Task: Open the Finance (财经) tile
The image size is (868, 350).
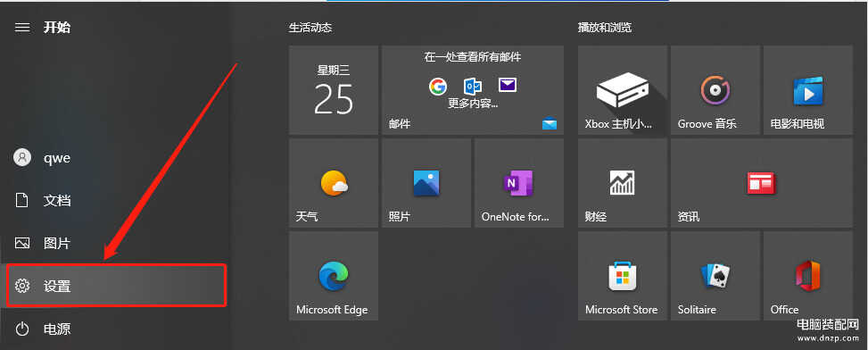Action: pos(623,183)
